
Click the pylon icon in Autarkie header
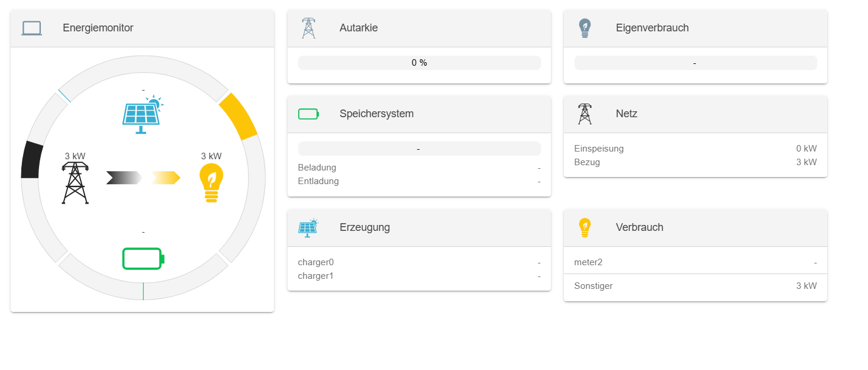pos(308,28)
